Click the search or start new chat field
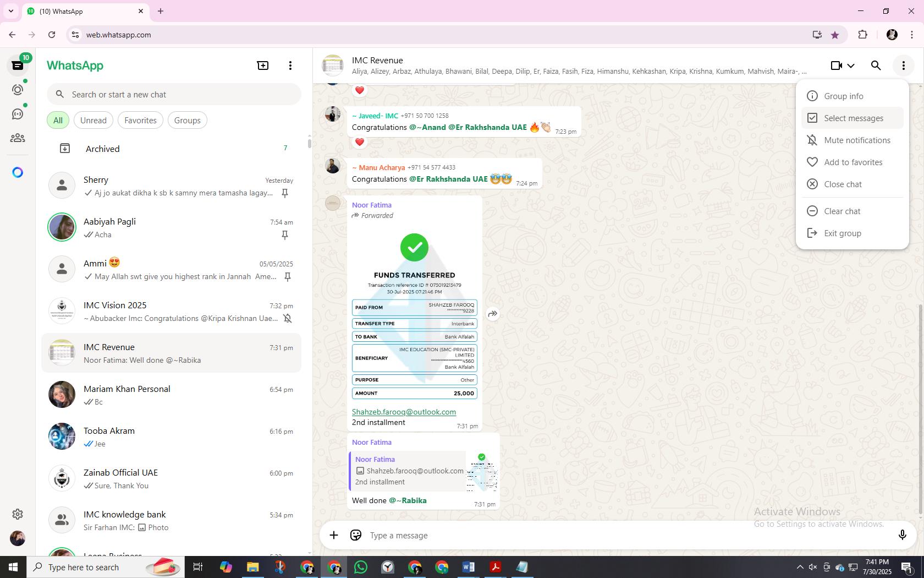The image size is (924, 578). click(174, 94)
